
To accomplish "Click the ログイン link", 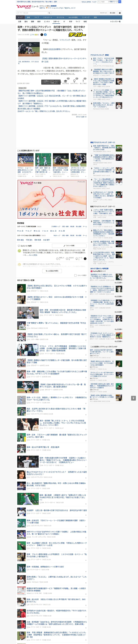I will pos(42,8).
